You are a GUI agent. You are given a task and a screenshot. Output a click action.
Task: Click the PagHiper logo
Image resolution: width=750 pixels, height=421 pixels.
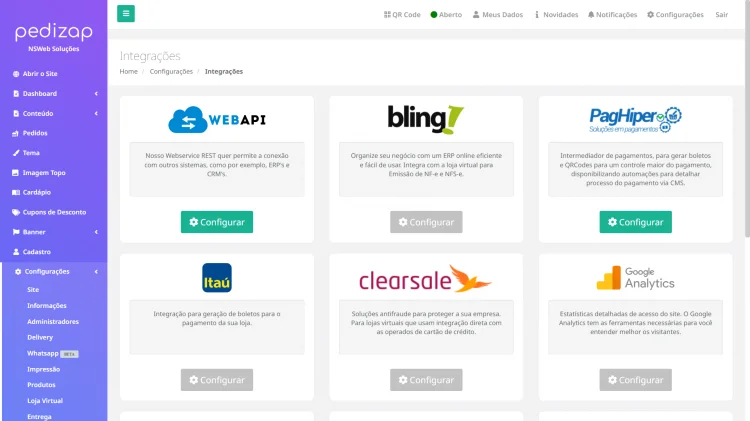coord(635,120)
